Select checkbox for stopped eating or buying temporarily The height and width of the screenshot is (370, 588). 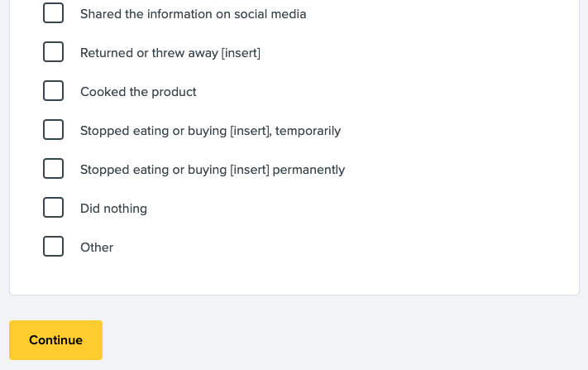(54, 130)
